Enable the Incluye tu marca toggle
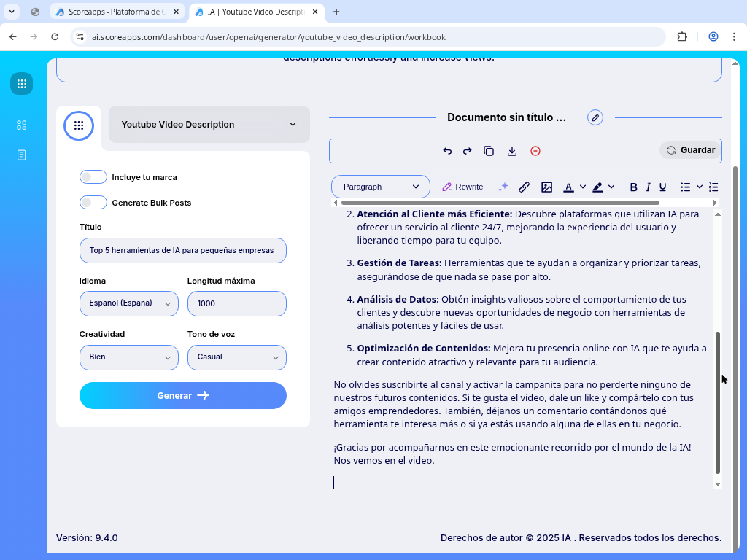This screenshot has height=560, width=747. click(x=93, y=177)
